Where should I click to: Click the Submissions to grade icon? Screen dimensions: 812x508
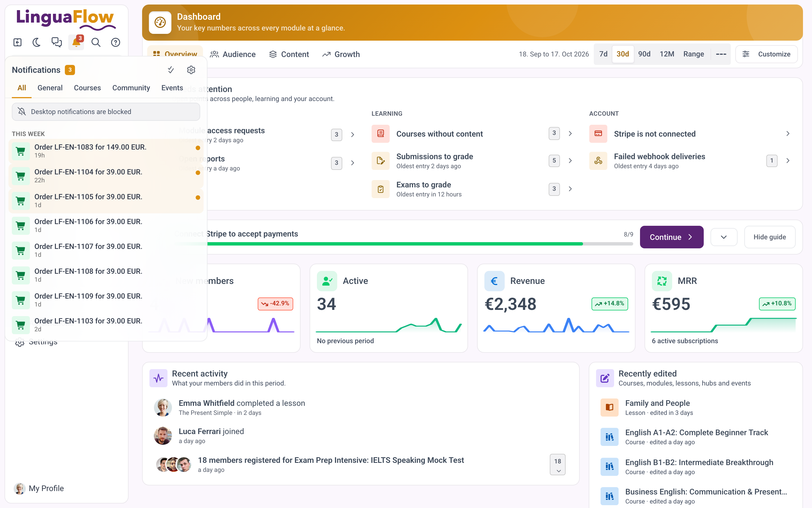coord(381,161)
